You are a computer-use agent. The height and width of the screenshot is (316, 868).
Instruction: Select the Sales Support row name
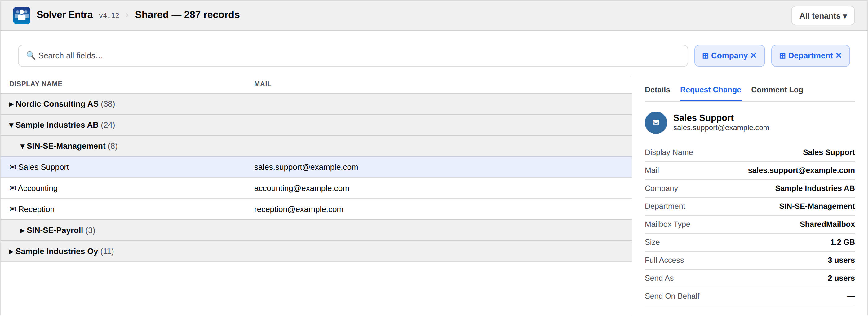(43, 167)
